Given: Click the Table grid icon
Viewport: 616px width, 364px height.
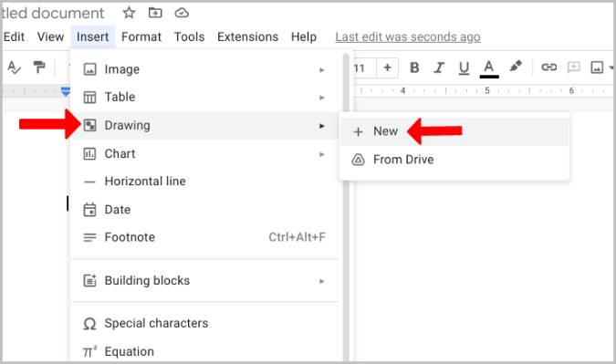Looking at the screenshot, I should (90, 98).
